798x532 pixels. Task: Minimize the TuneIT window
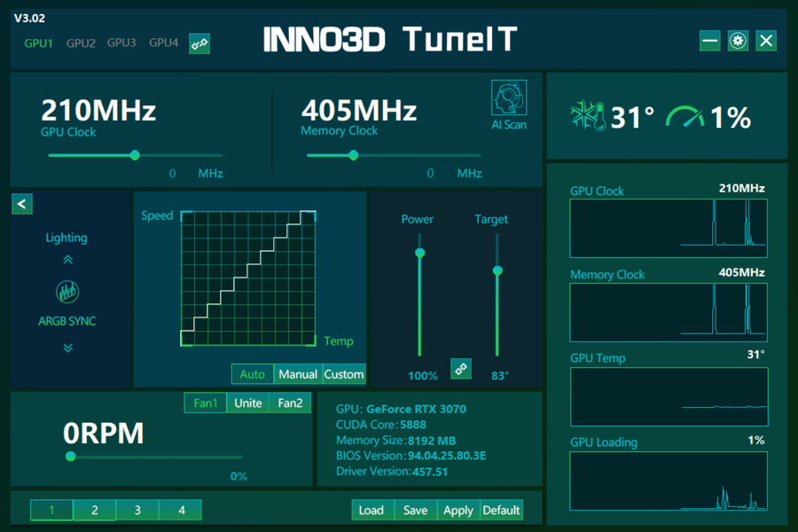(x=709, y=41)
